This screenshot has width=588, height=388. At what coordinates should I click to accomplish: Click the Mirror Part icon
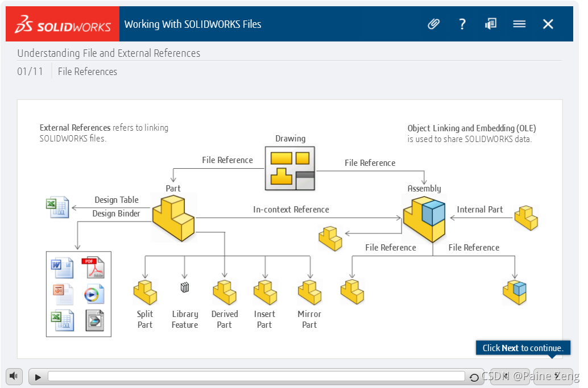click(x=310, y=293)
